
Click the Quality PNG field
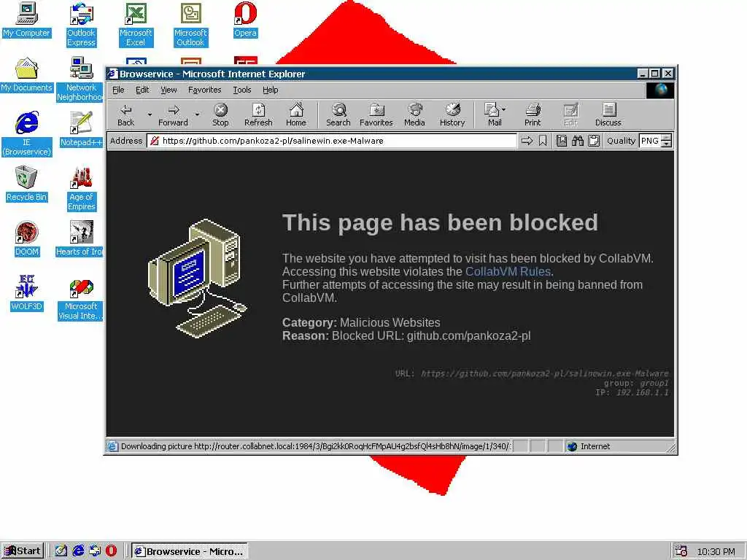[650, 141]
